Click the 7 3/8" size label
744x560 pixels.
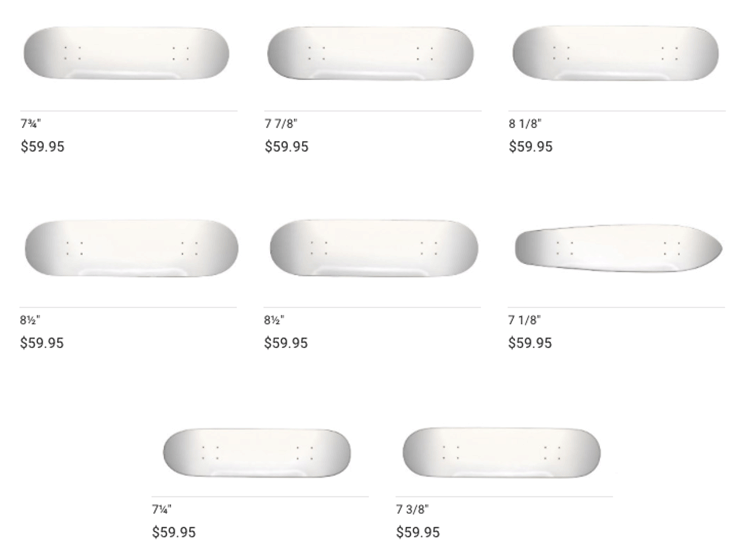click(412, 509)
